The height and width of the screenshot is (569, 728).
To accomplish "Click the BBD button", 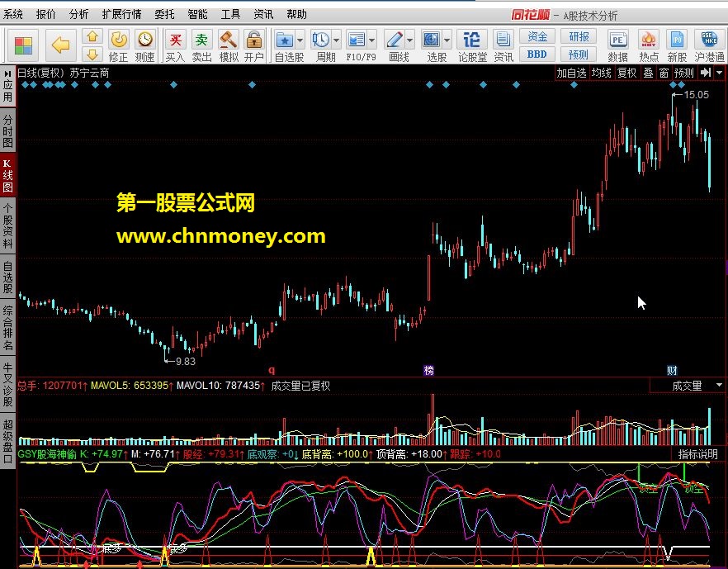I will (537, 55).
